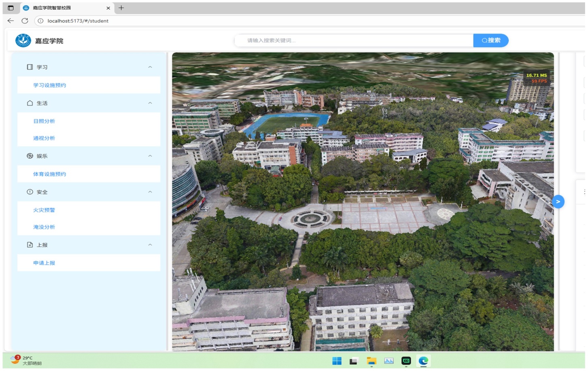
Task: Focus the search keyword input field
Action: (x=354, y=40)
